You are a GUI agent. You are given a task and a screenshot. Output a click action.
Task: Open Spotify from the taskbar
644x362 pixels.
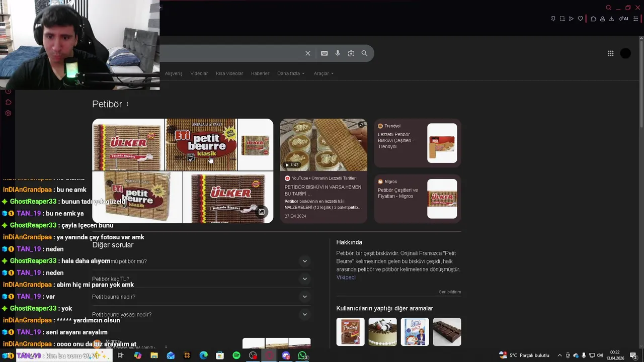coord(236,355)
